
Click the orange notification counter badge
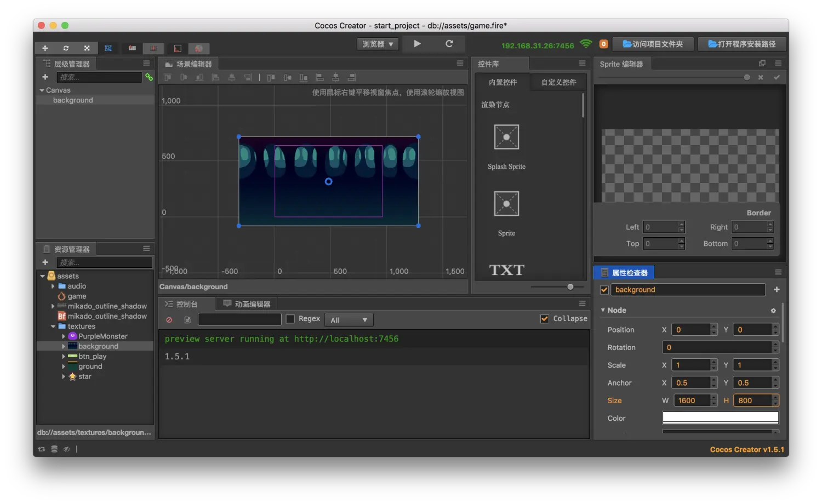coord(603,44)
